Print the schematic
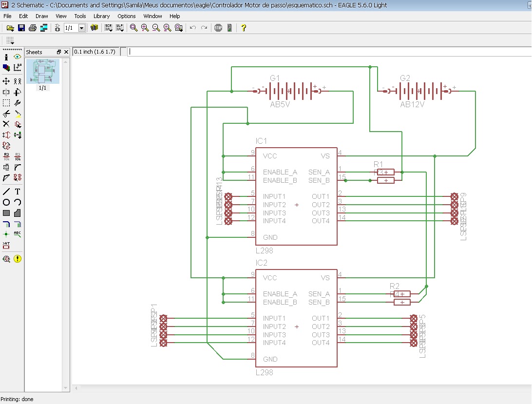The width and height of the screenshot is (532, 404). (33, 28)
